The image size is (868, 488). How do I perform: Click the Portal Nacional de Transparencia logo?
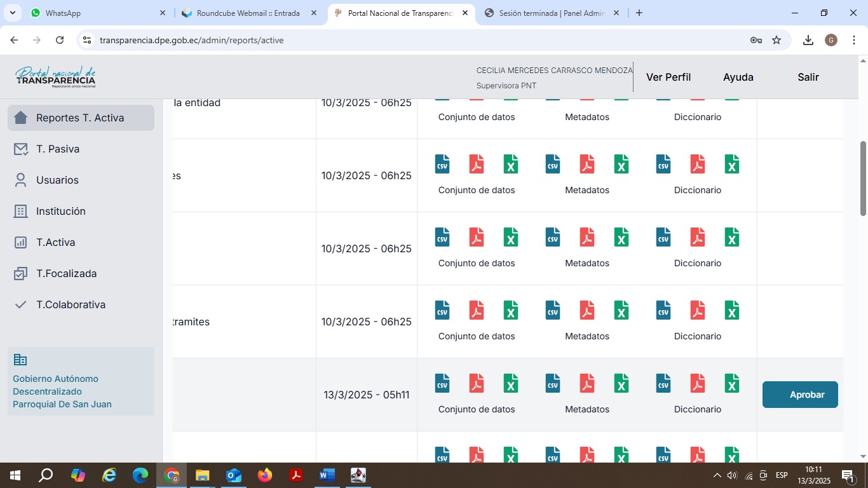(x=56, y=77)
